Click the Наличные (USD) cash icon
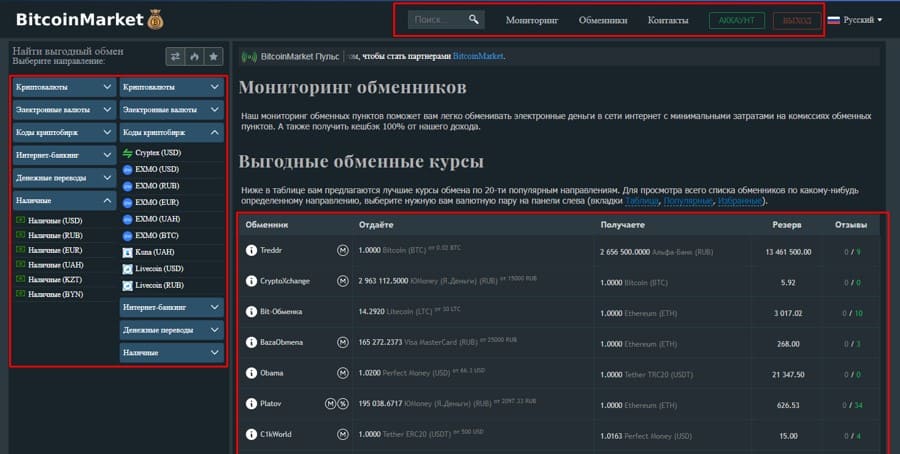Viewport: 900px width, 454px height. click(x=21, y=220)
